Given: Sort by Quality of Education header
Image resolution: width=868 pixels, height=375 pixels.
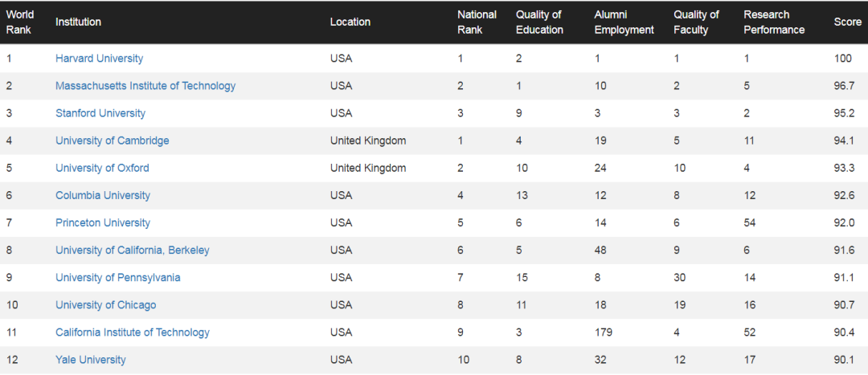Looking at the screenshot, I should point(539,22).
